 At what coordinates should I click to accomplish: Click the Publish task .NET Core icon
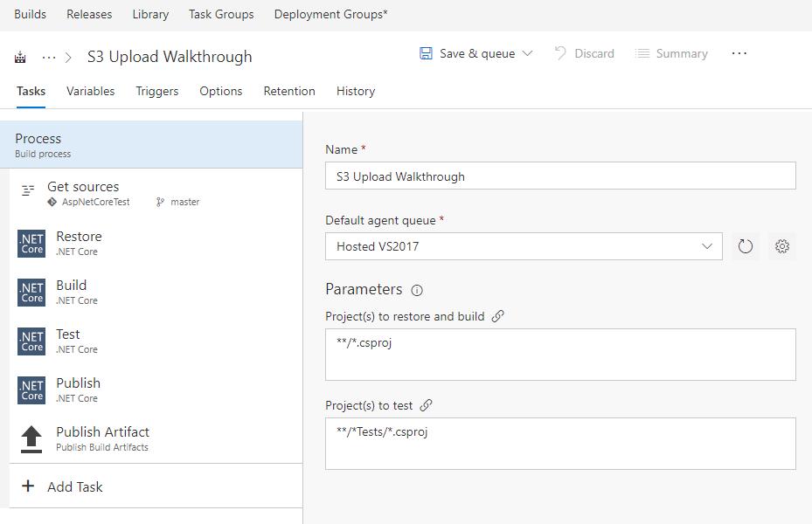31,390
